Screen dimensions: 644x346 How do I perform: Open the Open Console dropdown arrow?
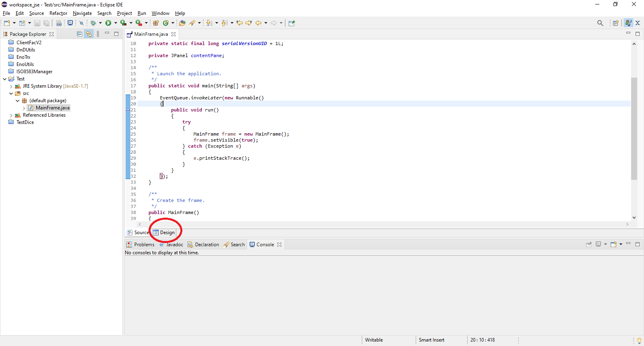pos(621,244)
